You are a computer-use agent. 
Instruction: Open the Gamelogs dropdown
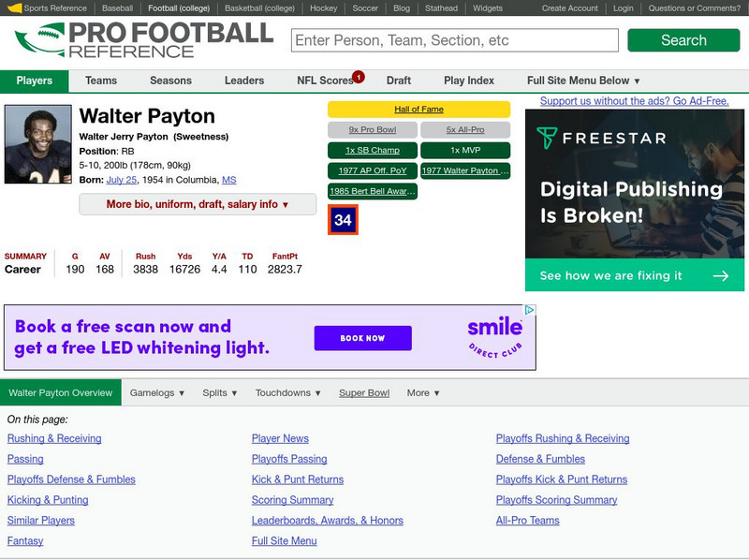click(157, 392)
